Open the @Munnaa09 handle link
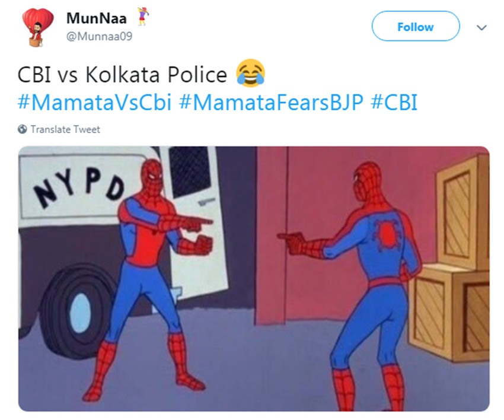 pos(99,36)
